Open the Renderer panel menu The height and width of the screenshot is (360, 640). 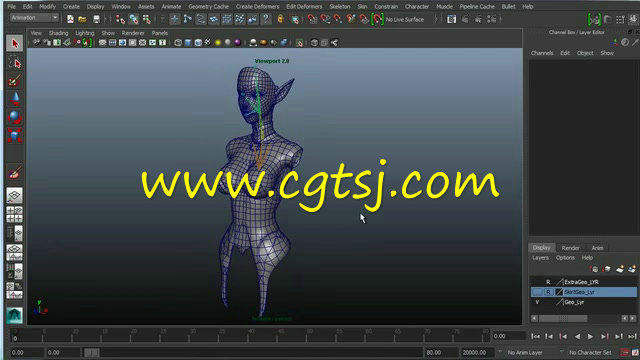[x=133, y=33]
